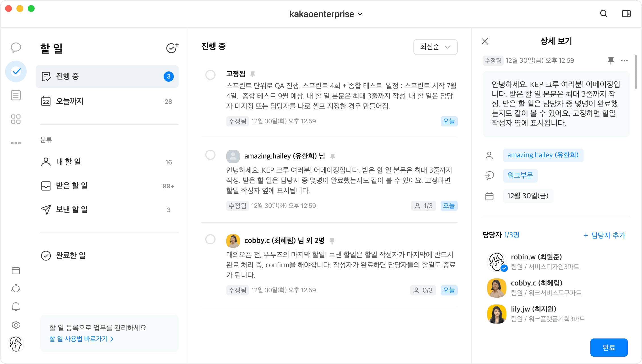Viewport: 642px width, 364px height.
Task: Open the document board sidebar icon
Action: click(16, 95)
